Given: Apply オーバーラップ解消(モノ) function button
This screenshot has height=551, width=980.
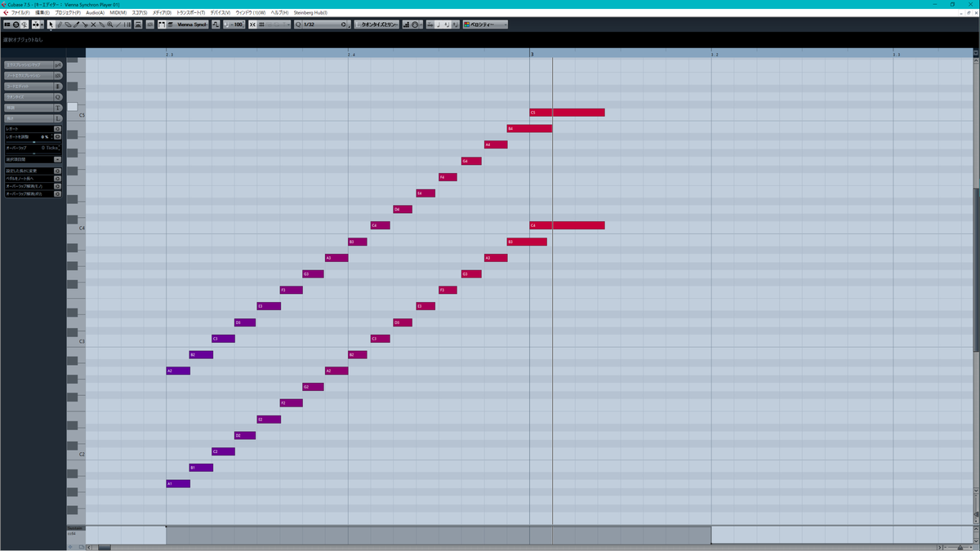Looking at the screenshot, I should point(57,186).
